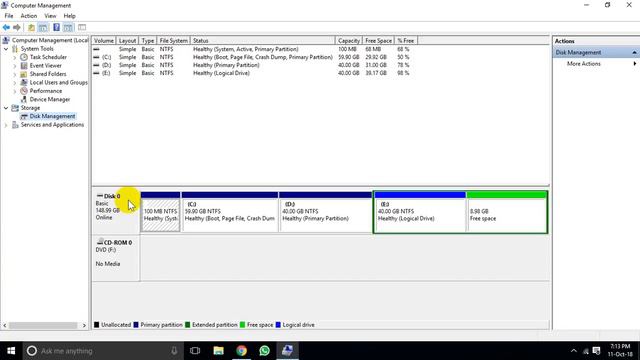Open Task View from taskbar
The image size is (640, 360).
point(195,351)
